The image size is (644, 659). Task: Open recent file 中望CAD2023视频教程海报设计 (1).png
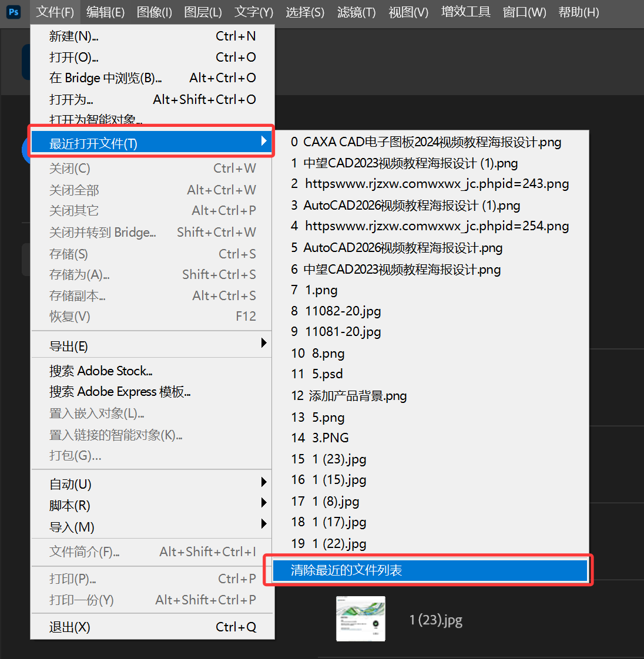[x=431, y=163]
